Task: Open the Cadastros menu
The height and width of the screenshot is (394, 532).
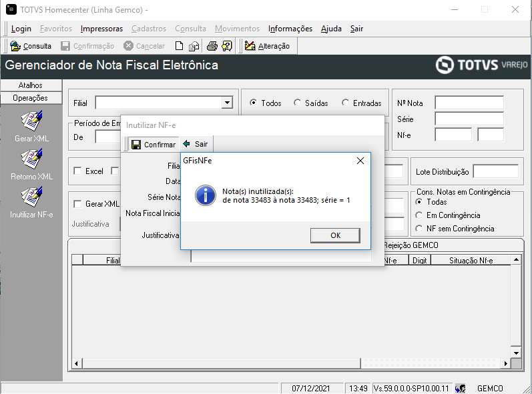Action: pyautogui.click(x=149, y=29)
